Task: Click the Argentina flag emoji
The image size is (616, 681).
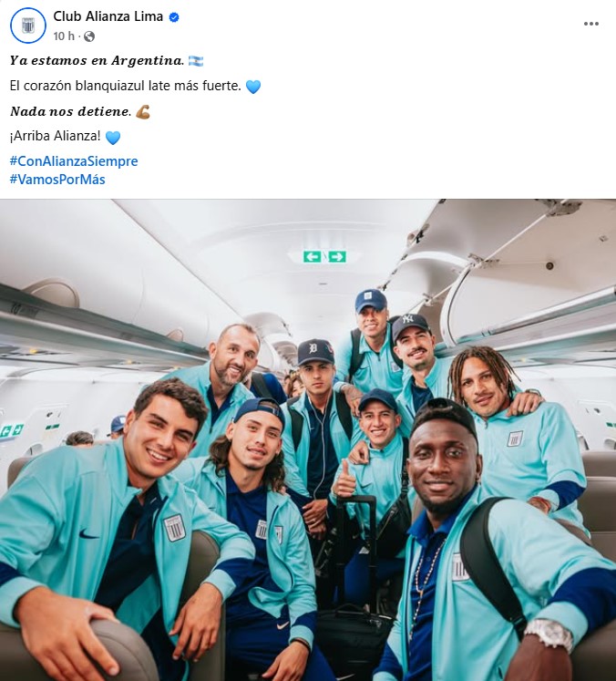Action: (196, 61)
